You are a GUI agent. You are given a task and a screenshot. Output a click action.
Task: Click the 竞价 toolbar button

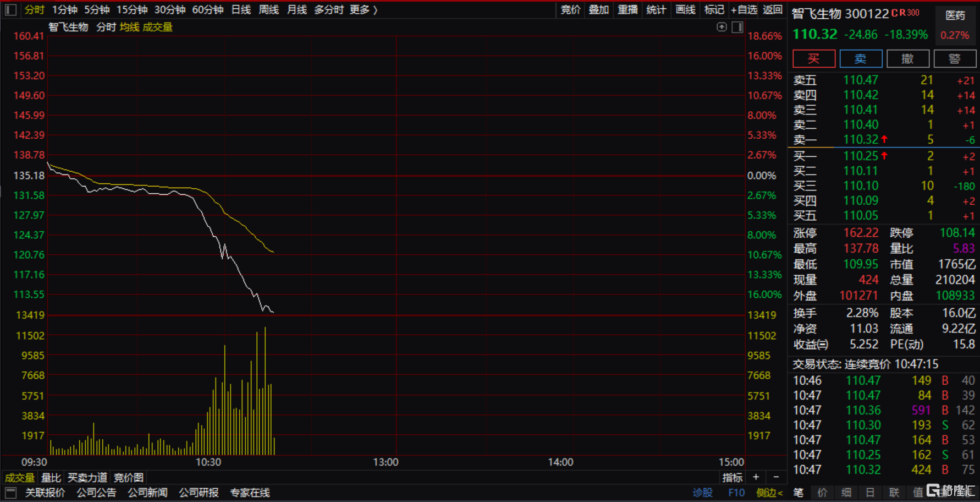click(570, 10)
